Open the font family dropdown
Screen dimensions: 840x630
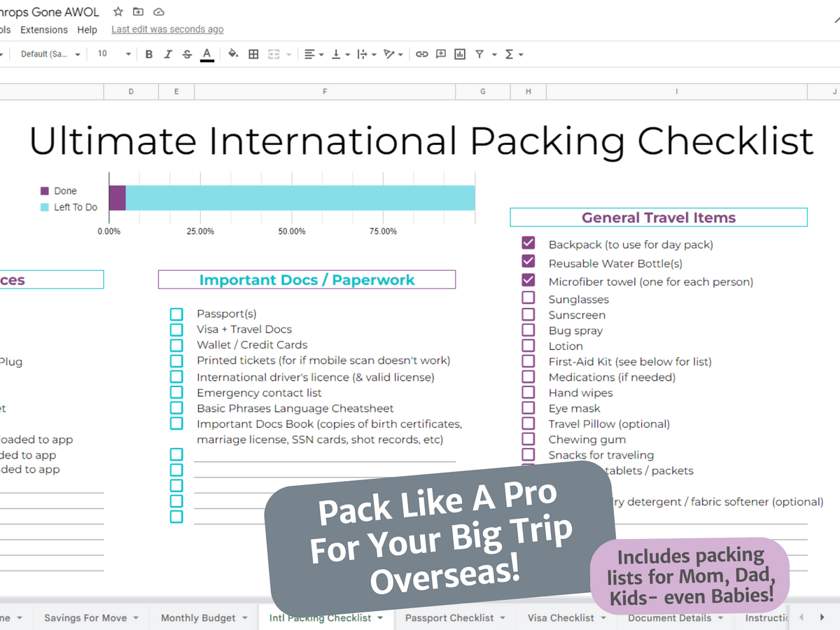pos(50,54)
